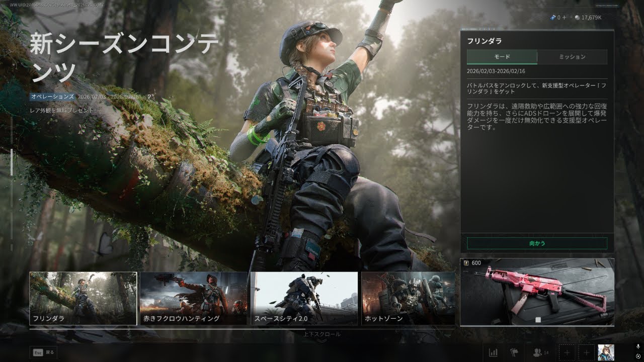This screenshot has height=362, width=644.
Task: Add teammate in second empty plus slot
Action: [586, 352]
